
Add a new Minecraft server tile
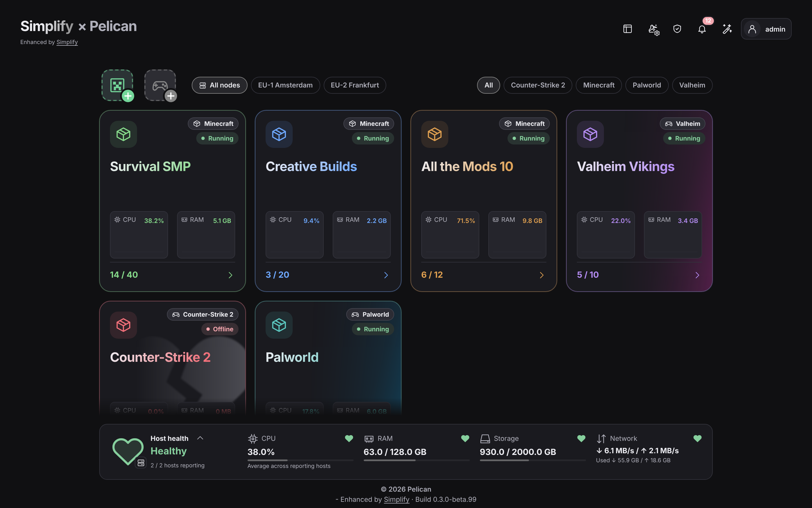(118, 85)
